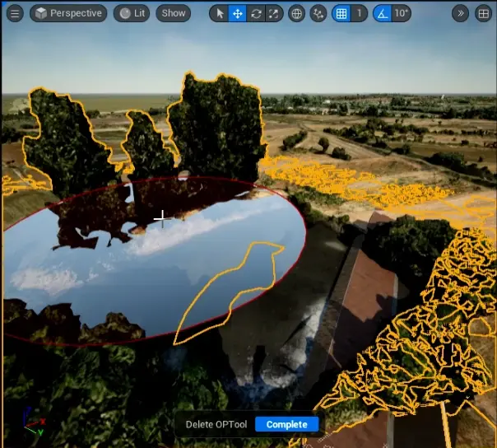Open the viewport options hamburger menu
This screenshot has width=497, height=448.
(15, 13)
